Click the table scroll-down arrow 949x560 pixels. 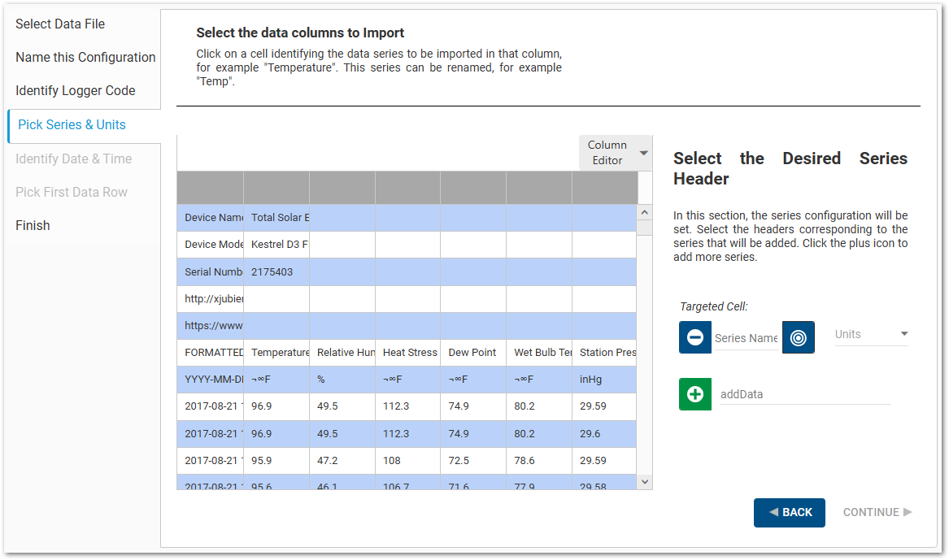644,482
